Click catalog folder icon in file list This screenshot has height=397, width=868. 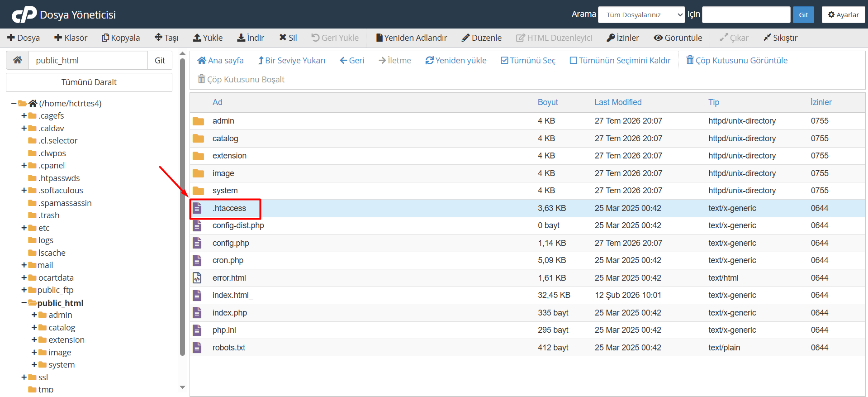pyautogui.click(x=198, y=139)
